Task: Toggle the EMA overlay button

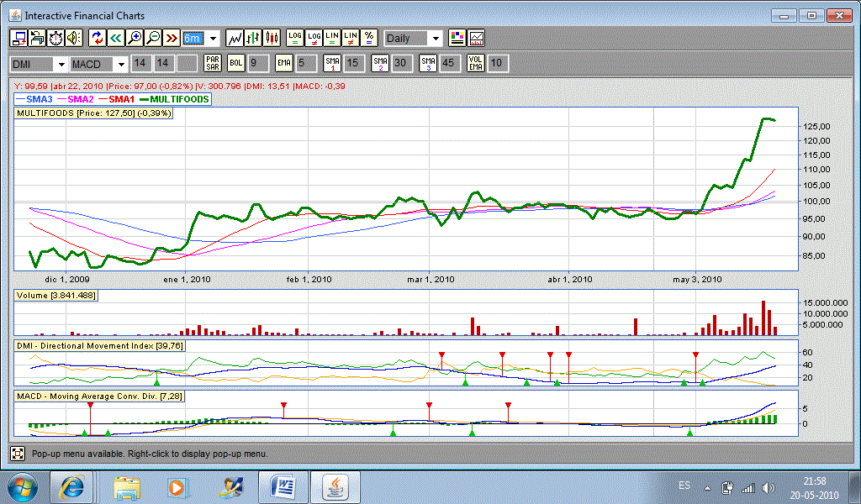Action: click(x=283, y=64)
